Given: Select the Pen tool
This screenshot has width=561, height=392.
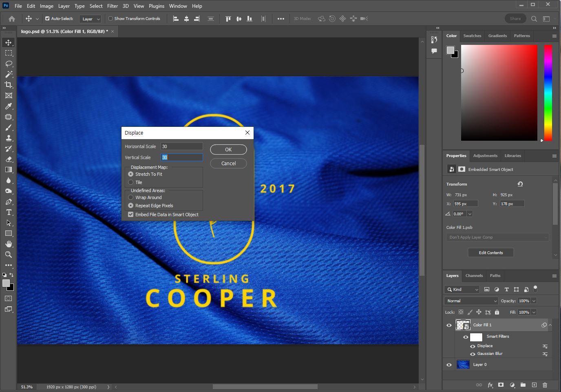Looking at the screenshot, I should point(9,202).
